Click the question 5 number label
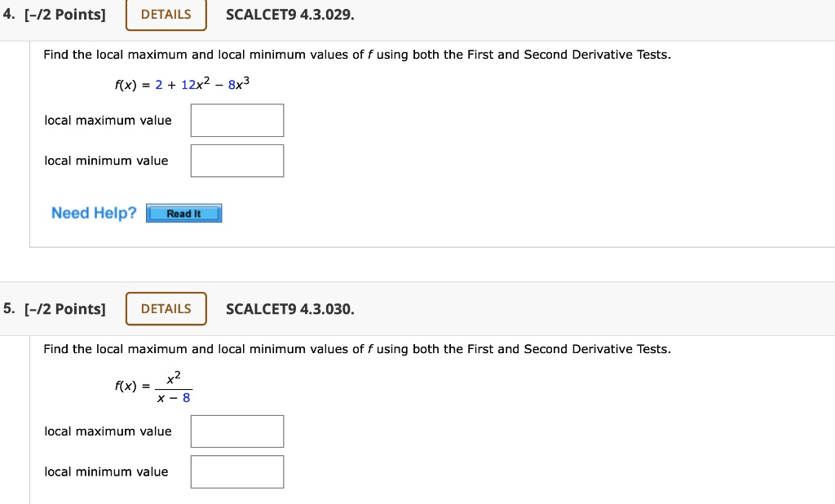Image resolution: width=835 pixels, height=504 pixels. (7, 308)
